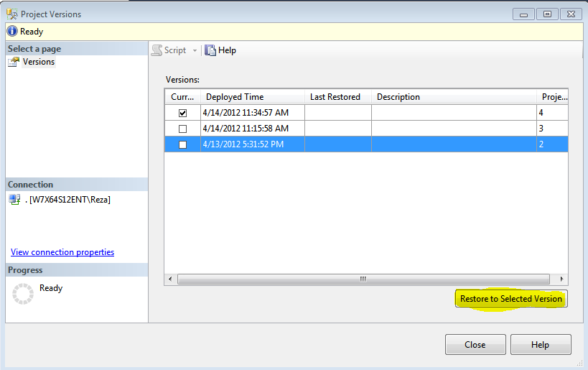This screenshot has width=588, height=370.
Task: Click the horizontal scrollbar left arrow
Action: click(x=171, y=279)
